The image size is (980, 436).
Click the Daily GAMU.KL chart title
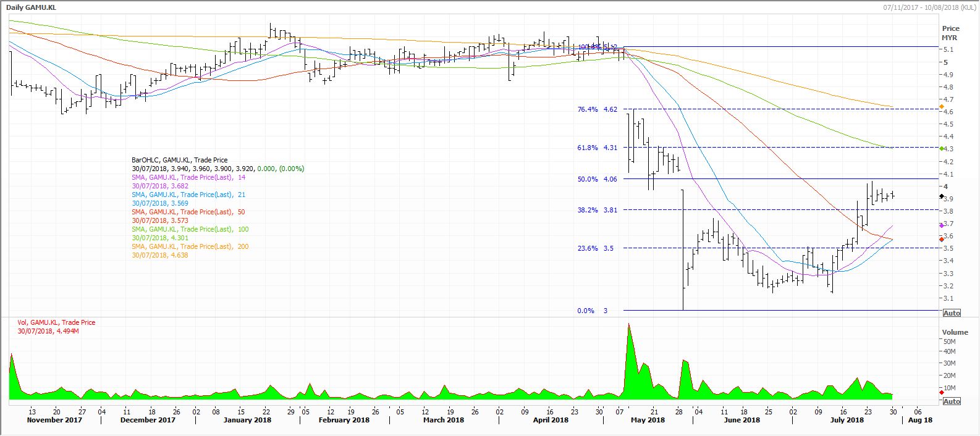tap(32, 7)
